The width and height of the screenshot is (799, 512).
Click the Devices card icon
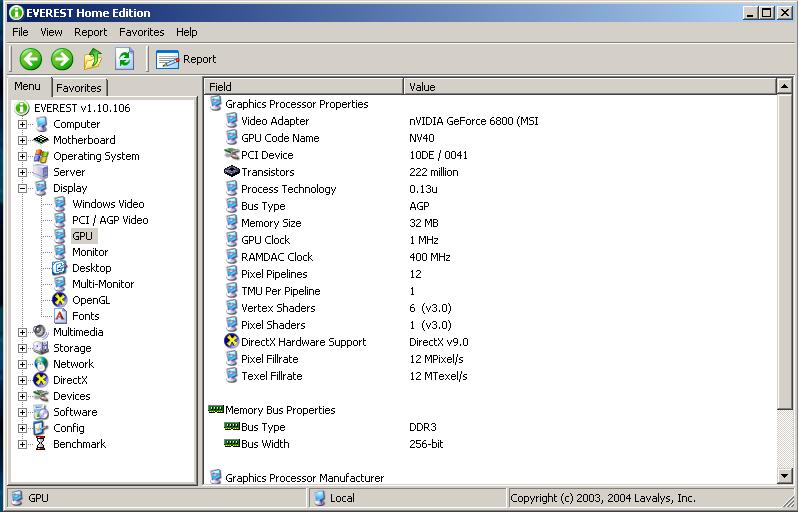pos(41,395)
